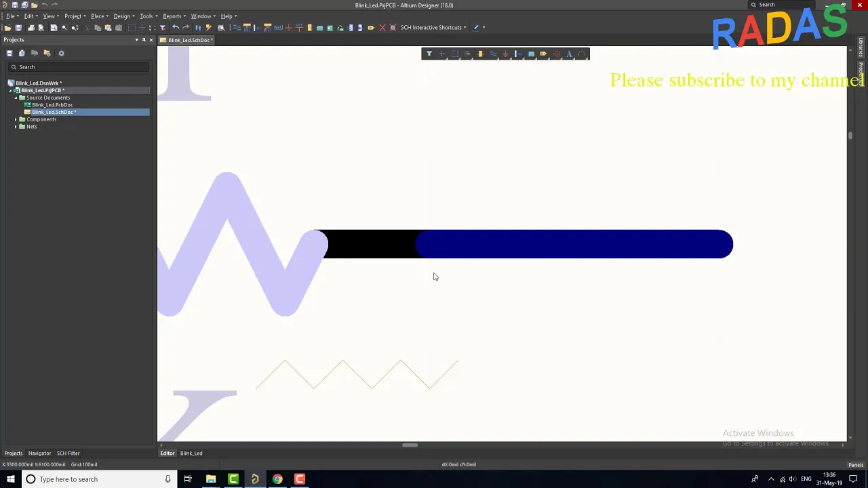Click the redo arrow in main toolbar
Image resolution: width=868 pixels, height=488 pixels.
[x=186, y=28]
